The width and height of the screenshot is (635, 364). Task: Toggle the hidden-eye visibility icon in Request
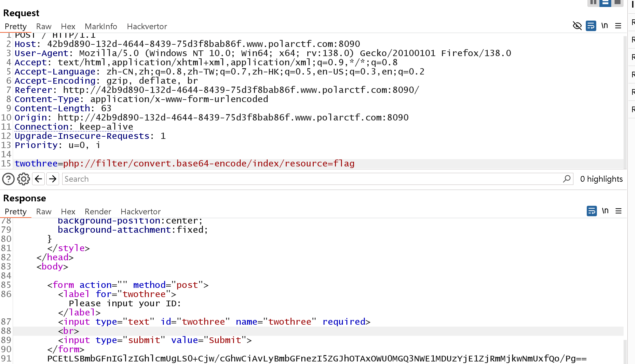(x=577, y=26)
